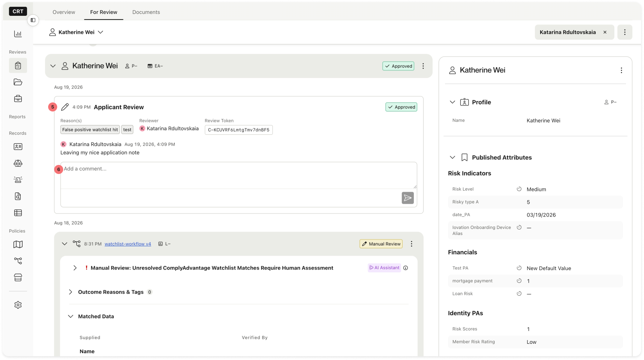644x360 pixels.
Task: Collapse the watchlist-workflow v4 section
Action: click(x=65, y=244)
